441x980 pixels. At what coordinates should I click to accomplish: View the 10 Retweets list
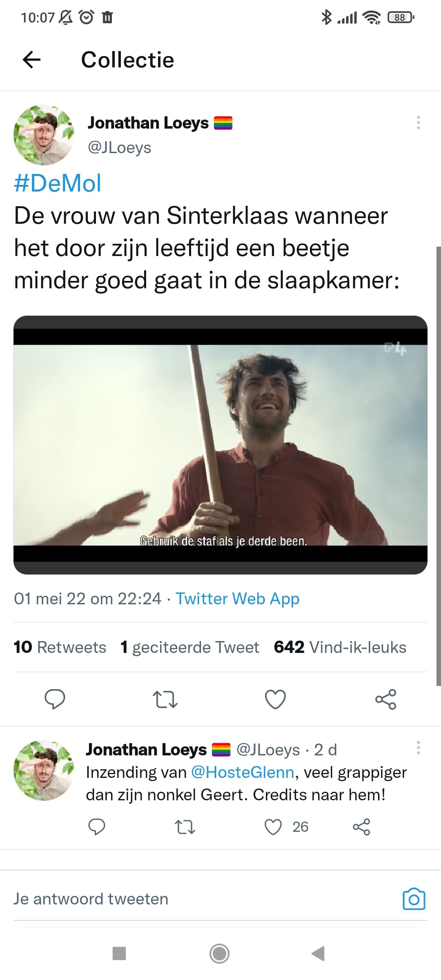[x=60, y=647]
